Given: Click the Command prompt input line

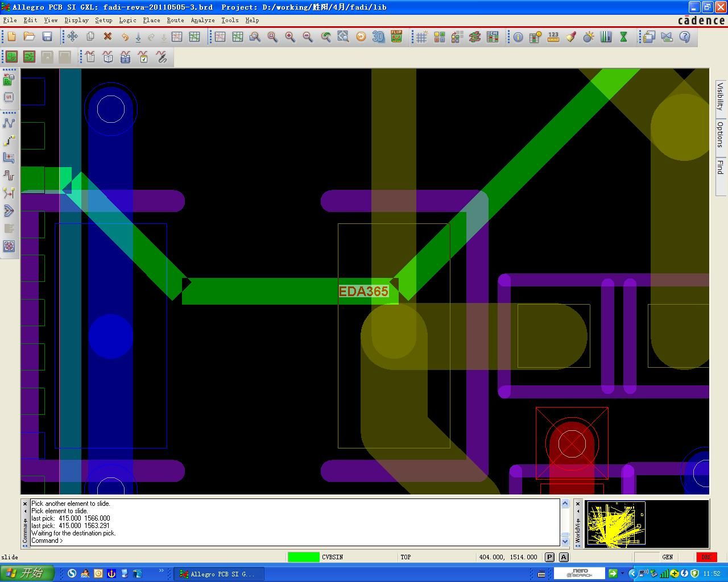Looking at the screenshot, I should click(x=295, y=541).
